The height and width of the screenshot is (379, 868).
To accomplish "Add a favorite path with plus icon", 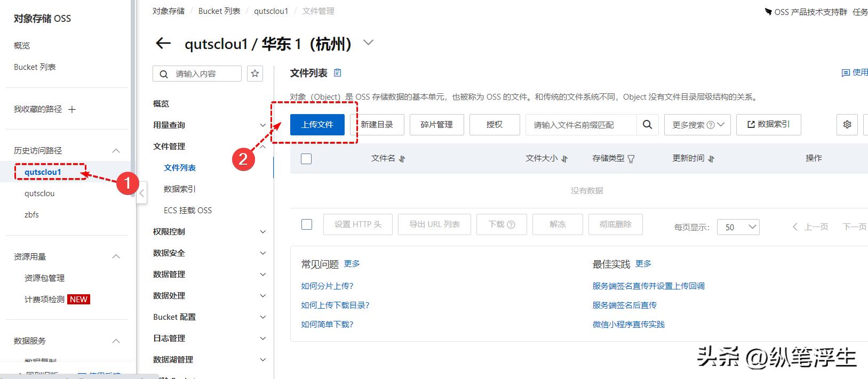I will [x=72, y=109].
